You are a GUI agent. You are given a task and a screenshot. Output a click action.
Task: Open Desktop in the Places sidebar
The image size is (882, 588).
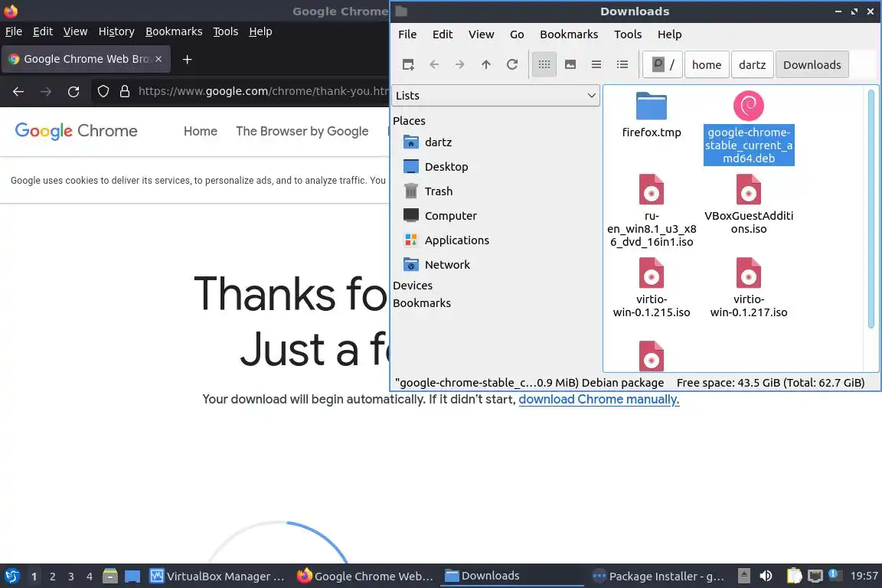click(436, 167)
